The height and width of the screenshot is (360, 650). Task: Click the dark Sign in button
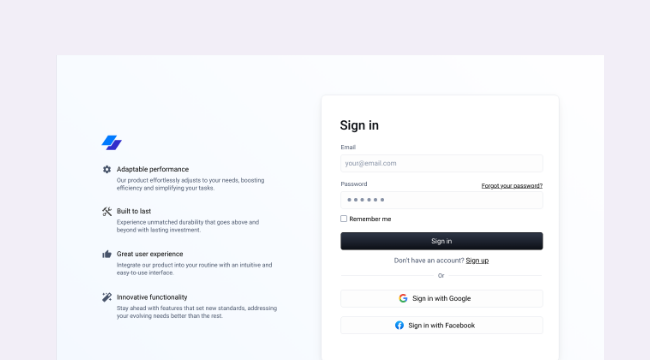(x=441, y=241)
